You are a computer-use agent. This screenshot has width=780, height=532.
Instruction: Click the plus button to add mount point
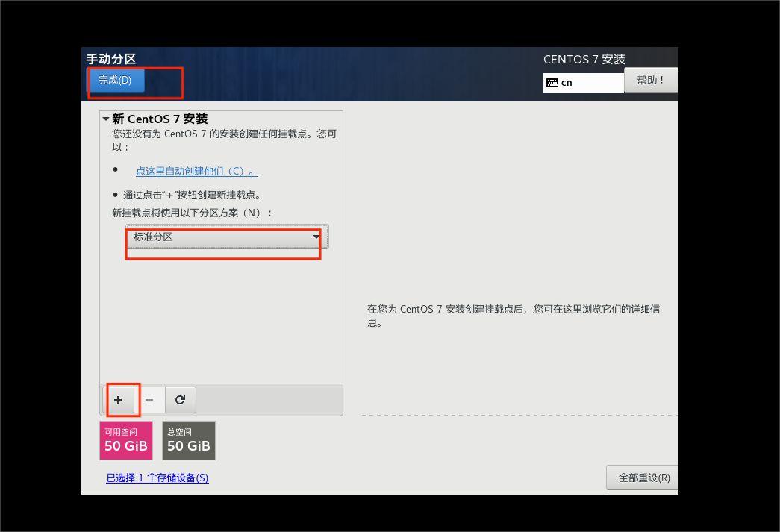coord(119,400)
